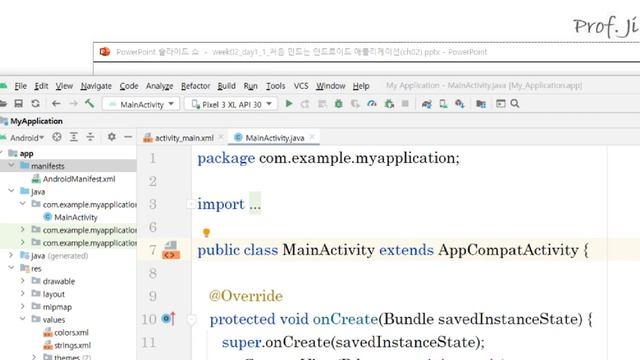The height and width of the screenshot is (360, 640).
Task: Click the related XML file gutter icon on line 7
Action: coord(171,250)
